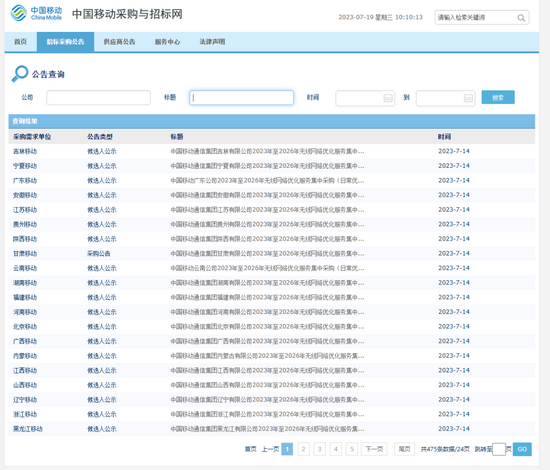The image size is (550, 470).
Task: Go to page 2
Action: [303, 449]
